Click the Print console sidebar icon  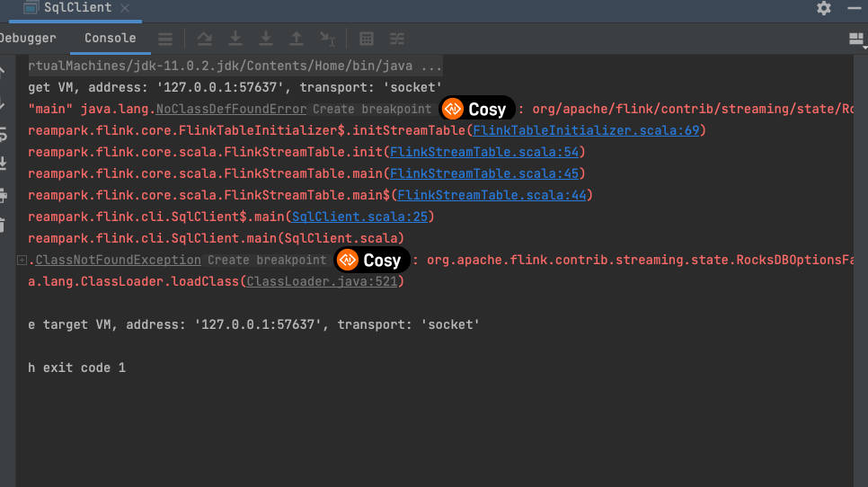point(4,195)
